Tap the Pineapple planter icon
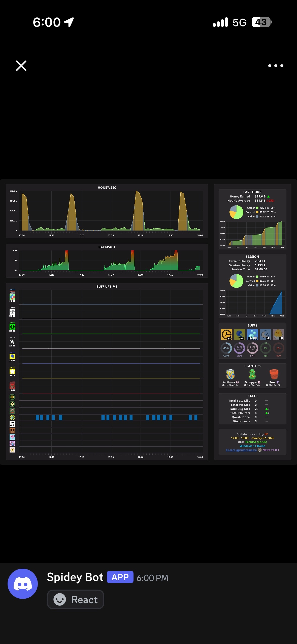The width and height of the screenshot is (297, 644). coord(252,374)
